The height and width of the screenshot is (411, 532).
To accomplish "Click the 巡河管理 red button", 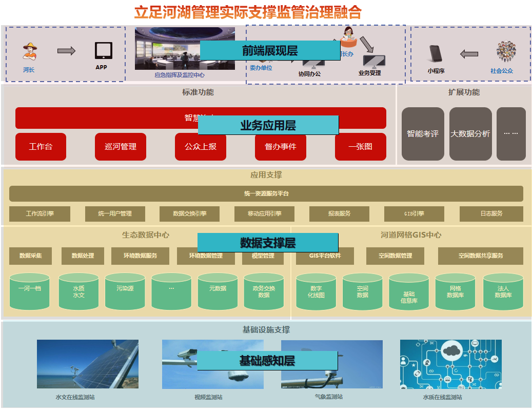I will (x=120, y=147).
